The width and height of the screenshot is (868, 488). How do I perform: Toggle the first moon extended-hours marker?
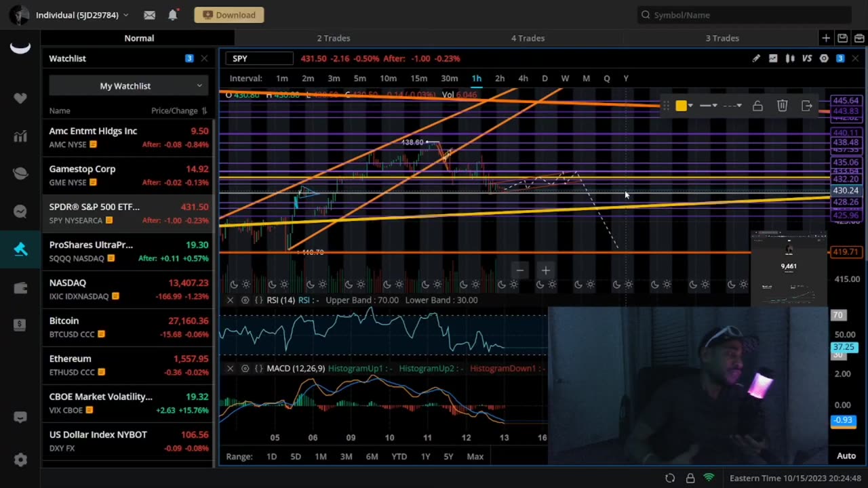[234, 285]
